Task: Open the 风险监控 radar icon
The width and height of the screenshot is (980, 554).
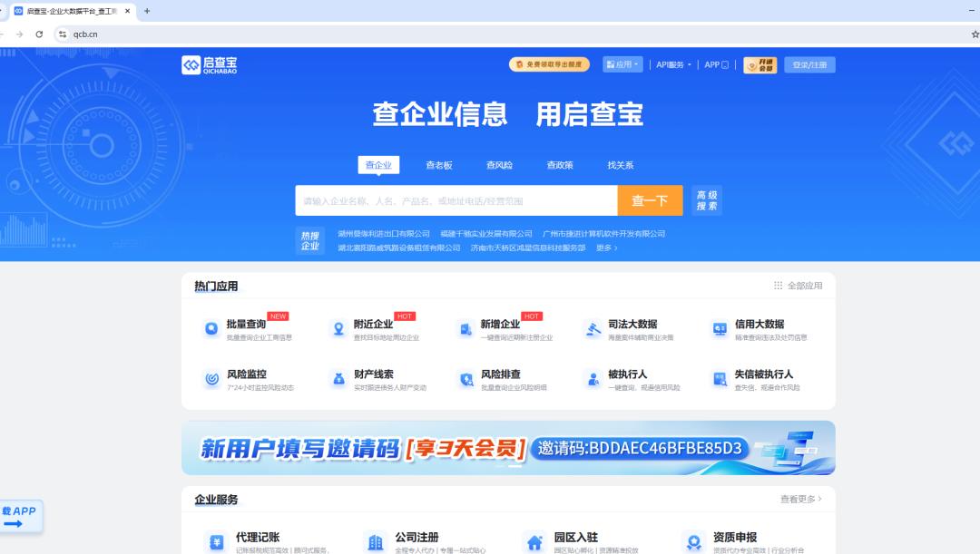Action: click(211, 379)
